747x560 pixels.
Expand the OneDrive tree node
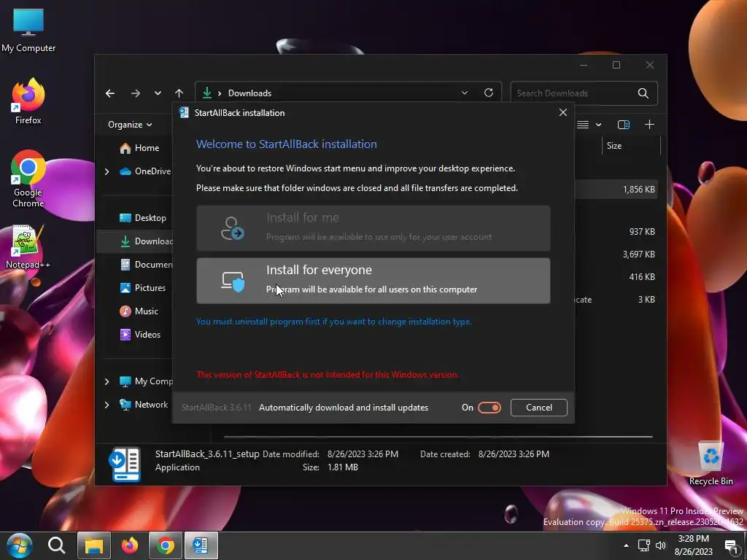(x=107, y=171)
